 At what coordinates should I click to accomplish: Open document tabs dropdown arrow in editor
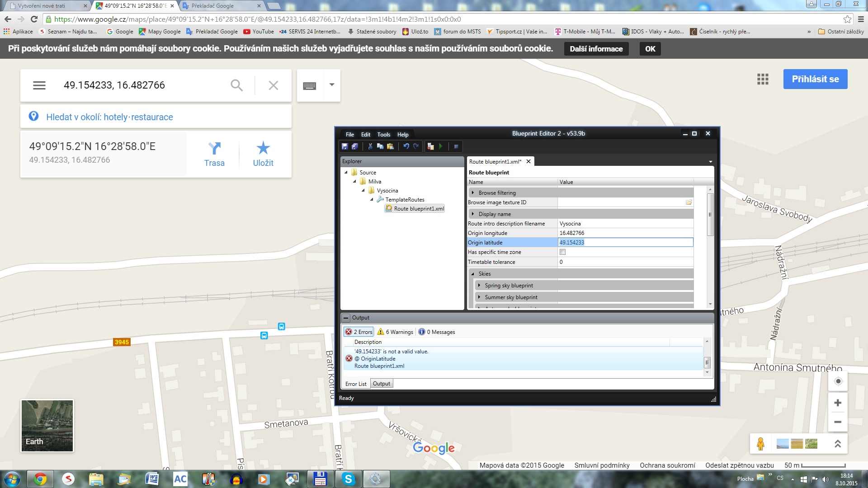[710, 162]
